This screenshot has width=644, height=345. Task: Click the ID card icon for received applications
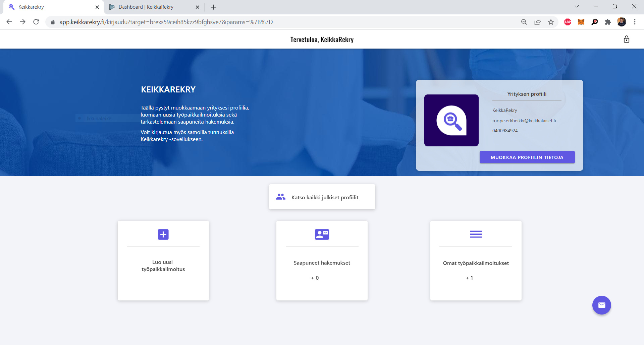[322, 234]
